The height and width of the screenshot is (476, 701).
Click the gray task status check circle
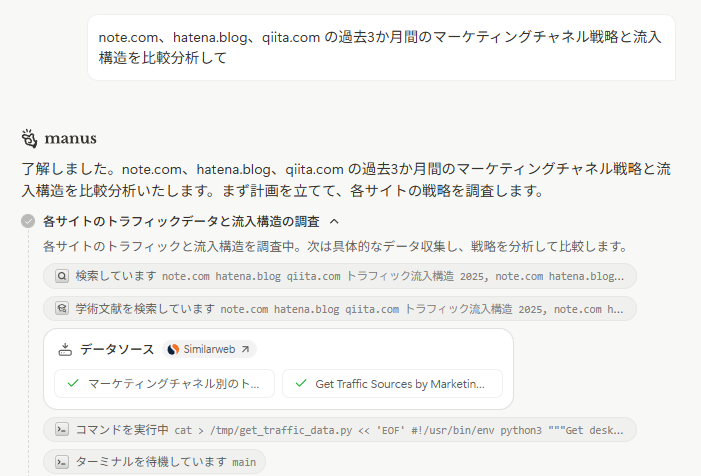[x=28, y=221]
